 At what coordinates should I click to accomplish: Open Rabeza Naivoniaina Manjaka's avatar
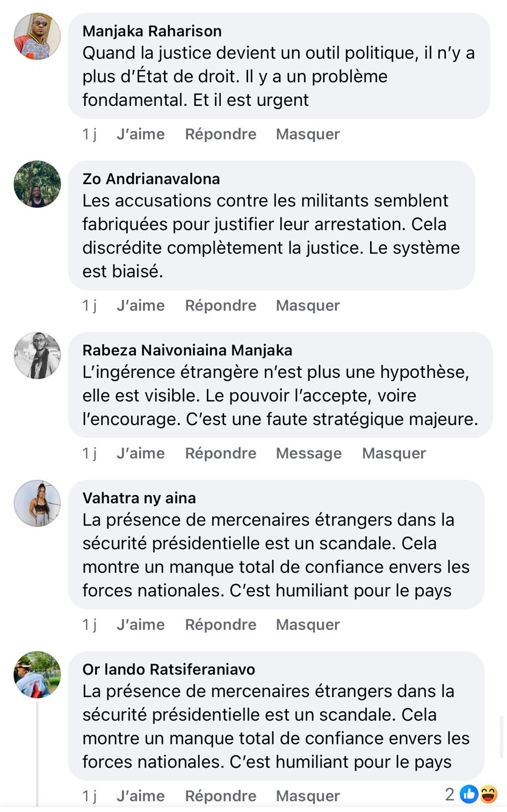[x=37, y=355]
